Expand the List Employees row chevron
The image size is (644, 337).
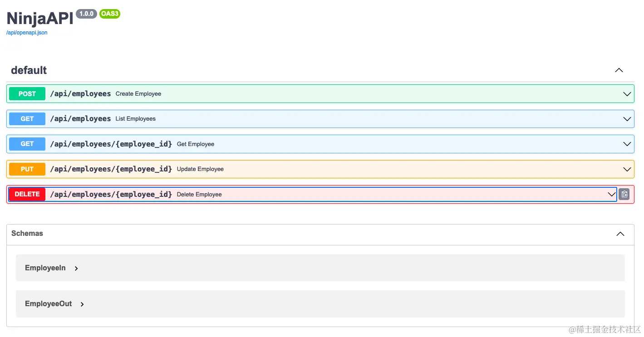point(627,119)
